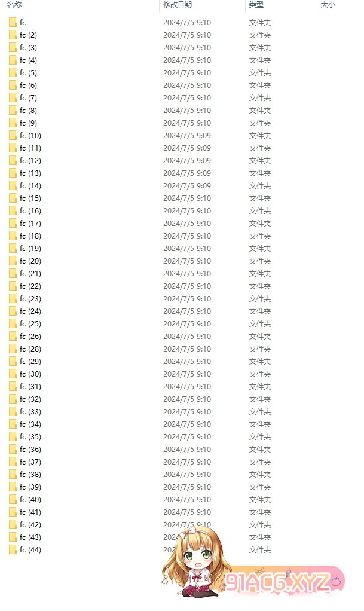Image resolution: width=364 pixels, height=611 pixels.
Task: Select the fc (2) folder name
Action: (28, 35)
